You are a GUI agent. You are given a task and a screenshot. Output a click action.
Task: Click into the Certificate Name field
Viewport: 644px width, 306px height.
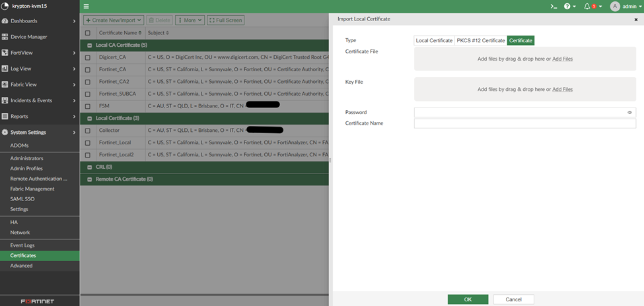point(525,123)
